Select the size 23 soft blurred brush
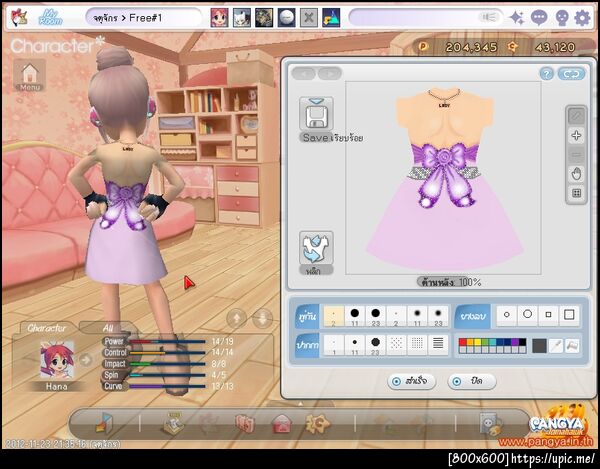 click(438, 316)
